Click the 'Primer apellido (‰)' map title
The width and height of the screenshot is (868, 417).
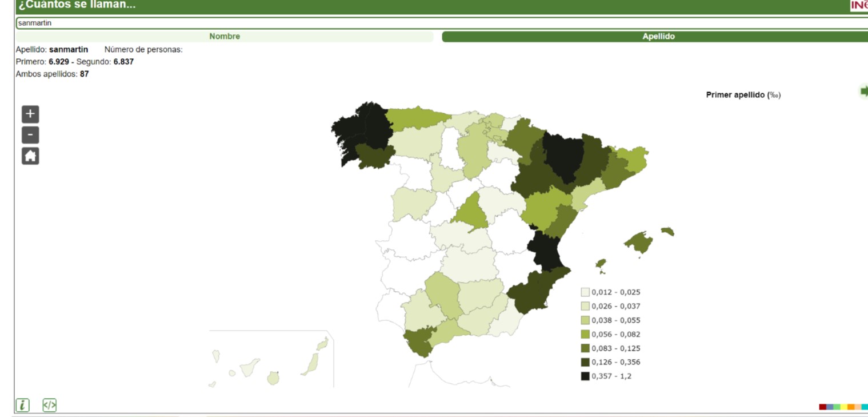click(744, 94)
